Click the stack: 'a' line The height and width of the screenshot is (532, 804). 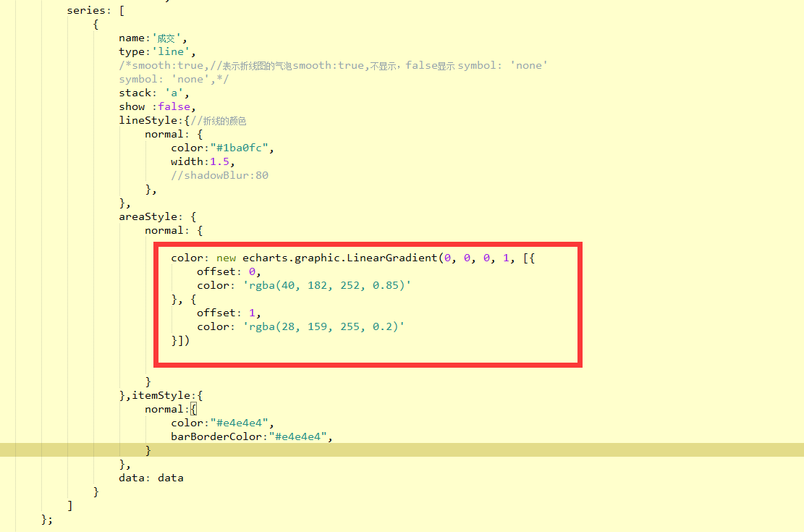(154, 93)
